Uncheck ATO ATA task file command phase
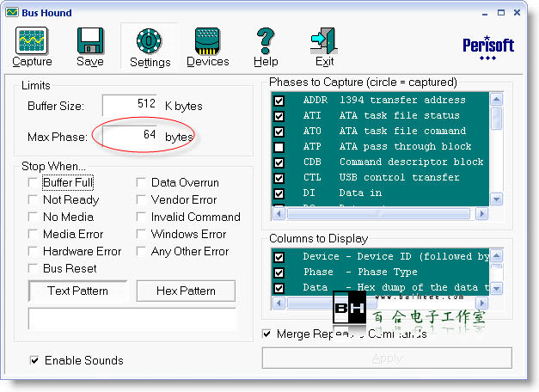The height and width of the screenshot is (392, 539). point(279,132)
